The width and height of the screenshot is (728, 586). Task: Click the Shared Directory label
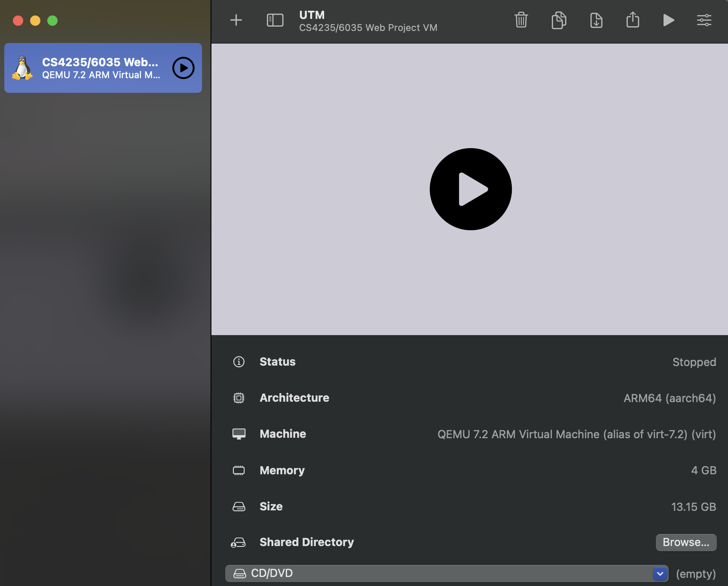[x=307, y=542]
